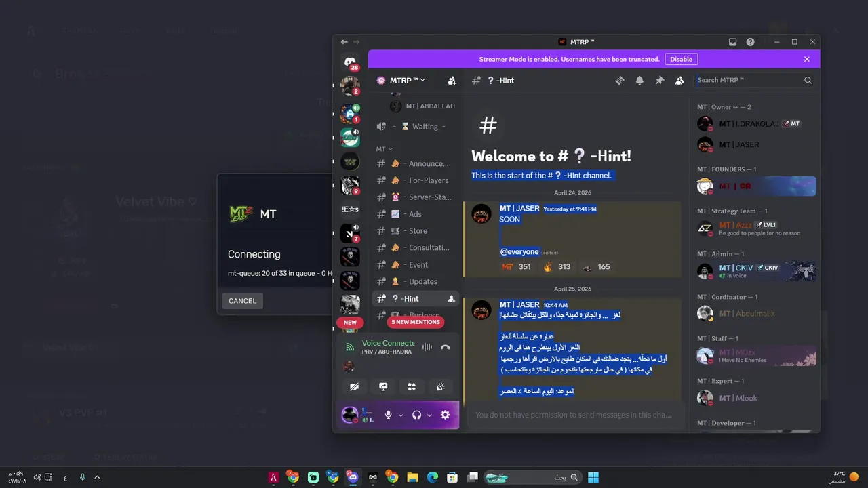
Task: Mute microphone in user panel
Action: [x=388, y=415]
